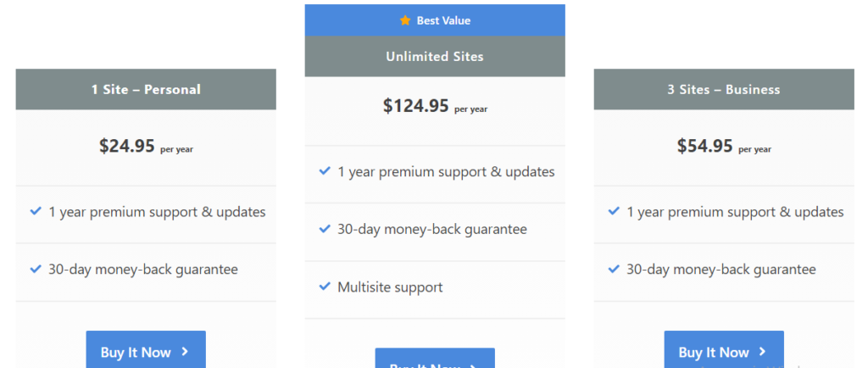Select the 3 Sites – Business header
The width and height of the screenshot is (868, 368).
click(x=724, y=89)
